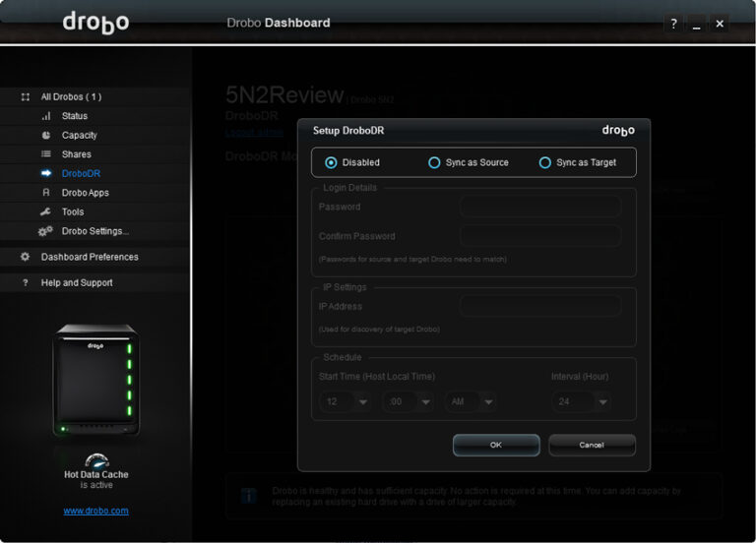
Task: Select the Disabled radio option
Action: (x=331, y=163)
